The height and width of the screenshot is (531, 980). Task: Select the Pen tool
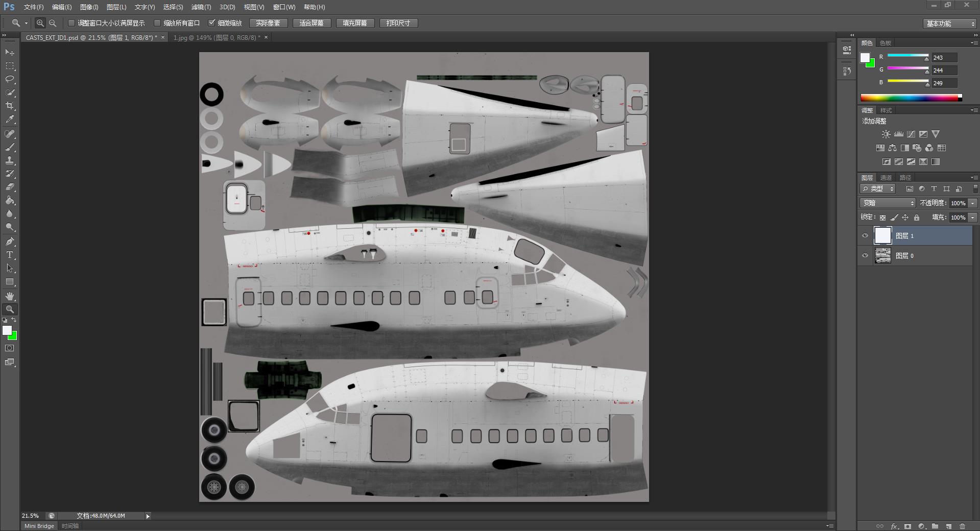(x=10, y=242)
